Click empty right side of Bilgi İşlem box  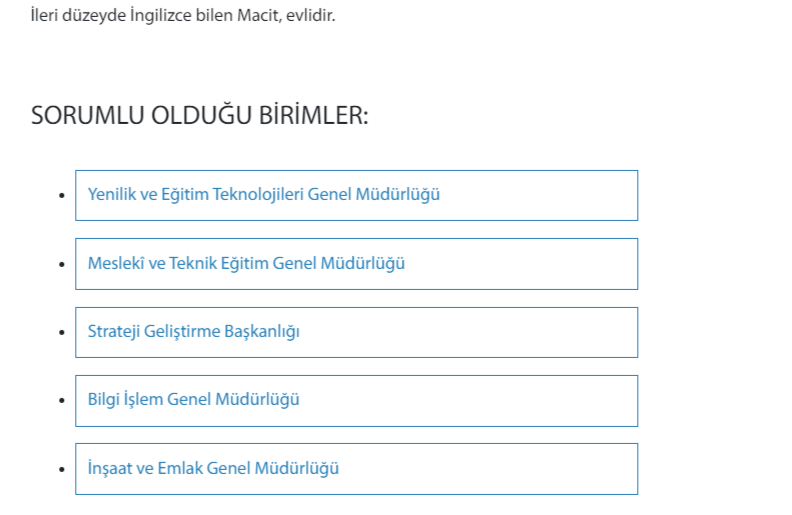pos(520,400)
